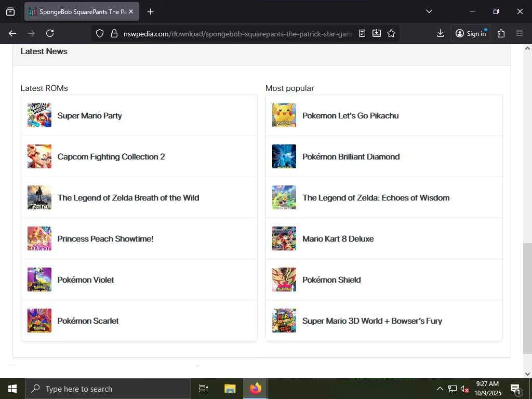Click Breath of the Wild cover thumbnail
The width and height of the screenshot is (532, 399).
(x=39, y=197)
